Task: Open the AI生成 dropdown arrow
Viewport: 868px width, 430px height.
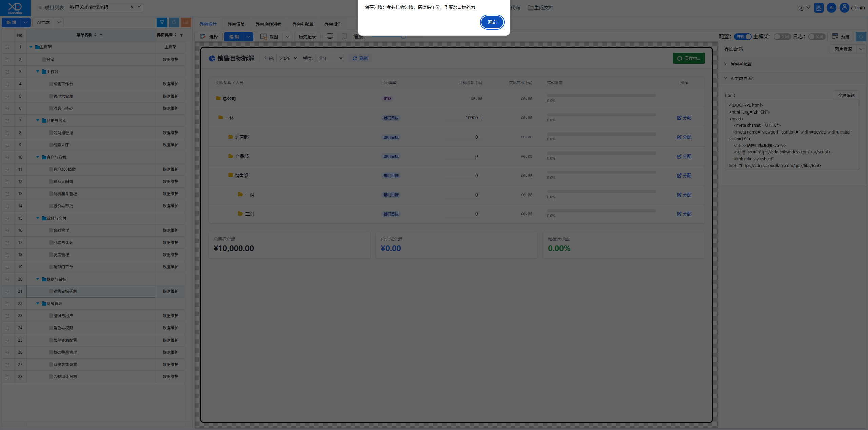Action: tap(59, 22)
